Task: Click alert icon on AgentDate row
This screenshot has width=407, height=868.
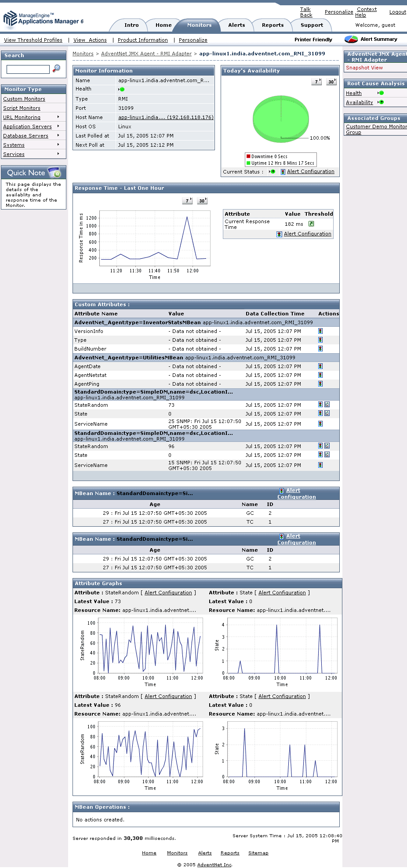Action: [x=320, y=366]
